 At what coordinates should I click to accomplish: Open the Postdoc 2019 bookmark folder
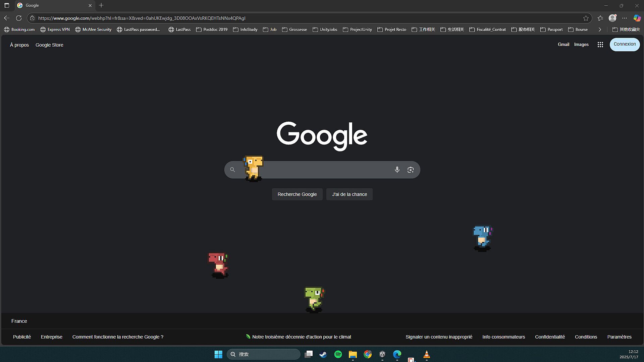pyautogui.click(x=212, y=29)
